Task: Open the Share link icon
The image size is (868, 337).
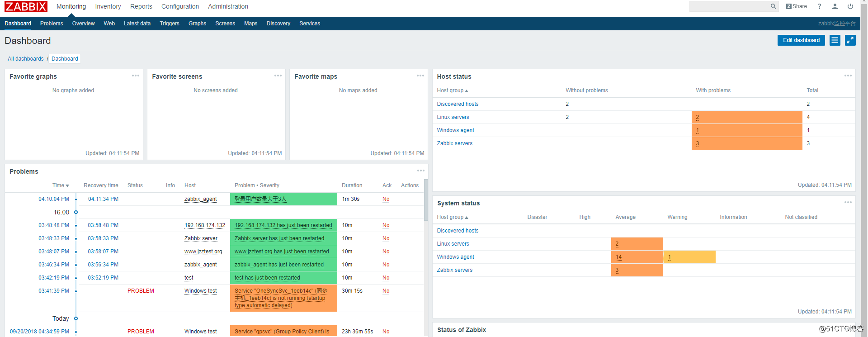Action: pos(797,6)
